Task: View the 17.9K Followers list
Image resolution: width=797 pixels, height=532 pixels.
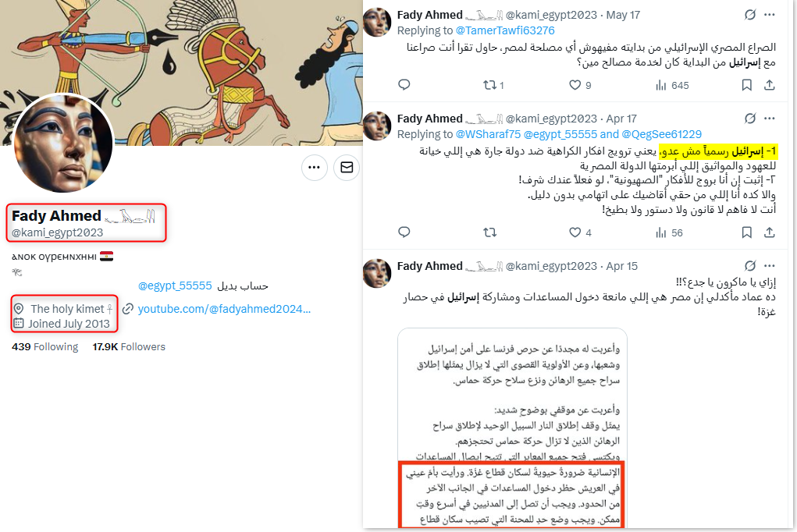Action: [129, 346]
